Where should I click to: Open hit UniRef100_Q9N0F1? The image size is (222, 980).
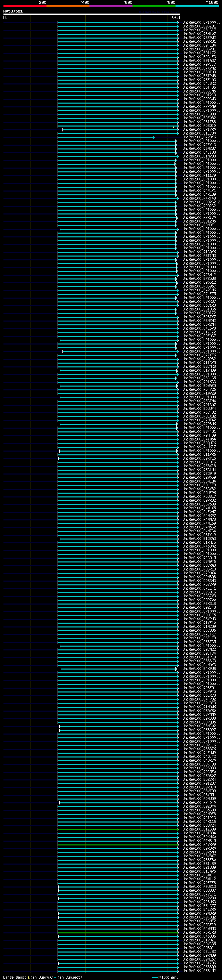coord(199,225)
